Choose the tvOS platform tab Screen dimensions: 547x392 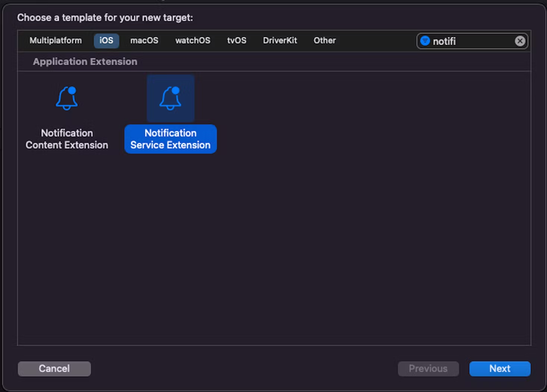pyautogui.click(x=237, y=41)
